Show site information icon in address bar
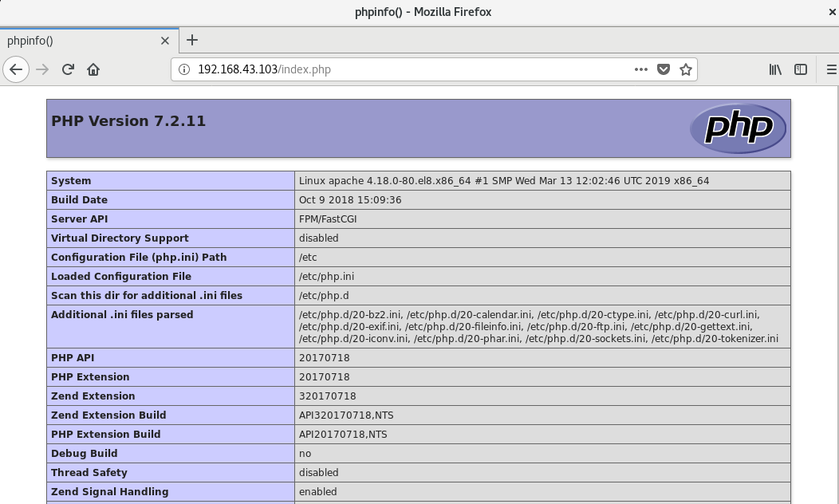Image resolution: width=839 pixels, height=504 pixels. point(184,69)
